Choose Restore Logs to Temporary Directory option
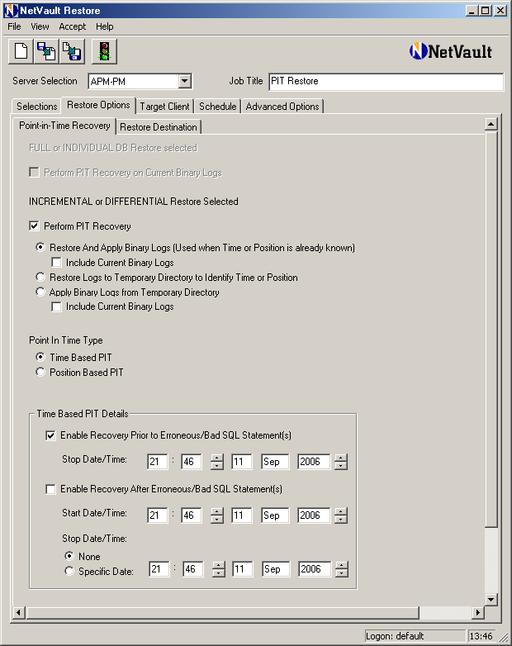 click(40, 277)
